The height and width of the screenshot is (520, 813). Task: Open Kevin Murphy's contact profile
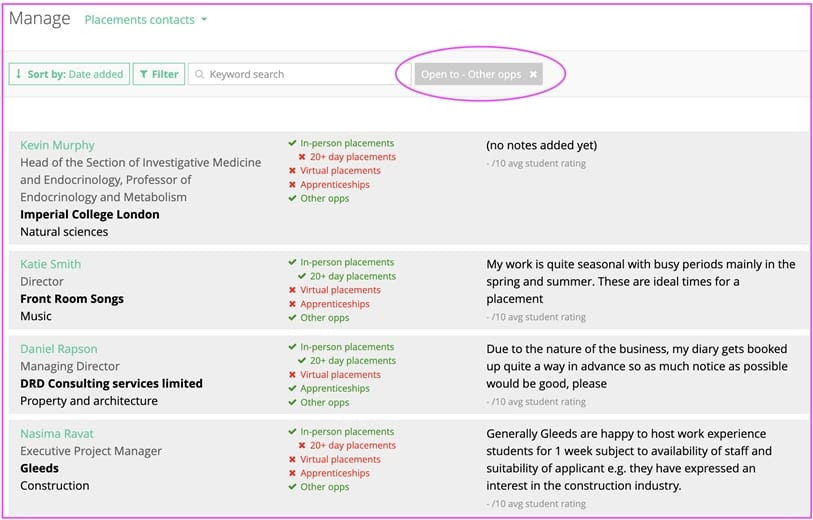(x=58, y=145)
